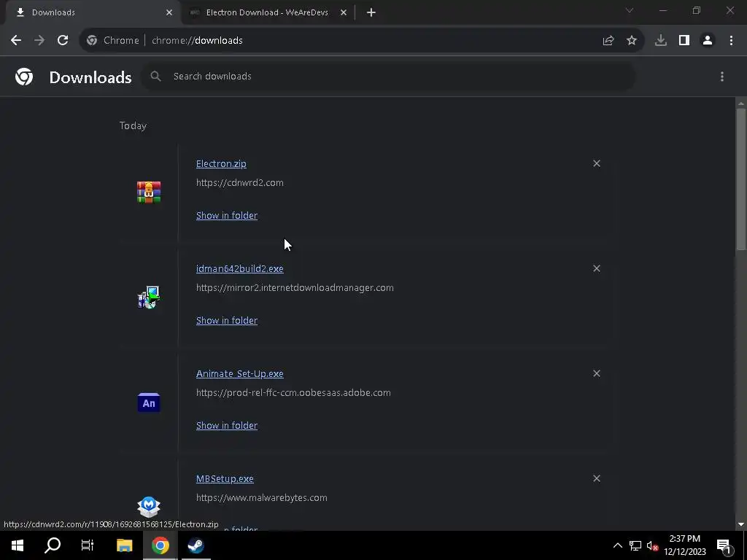Open File Explorer from the taskbar
The image size is (747, 560).
(124, 545)
